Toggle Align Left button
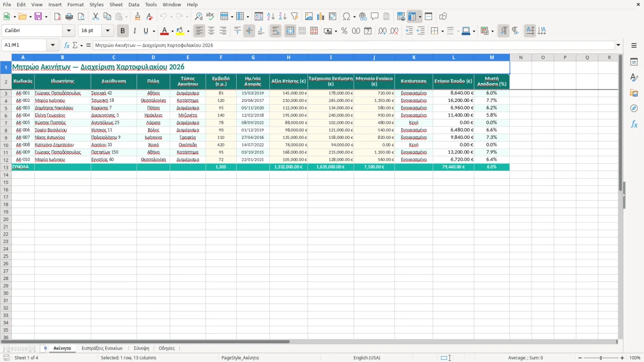The height and width of the screenshot is (362, 644). 200,31
